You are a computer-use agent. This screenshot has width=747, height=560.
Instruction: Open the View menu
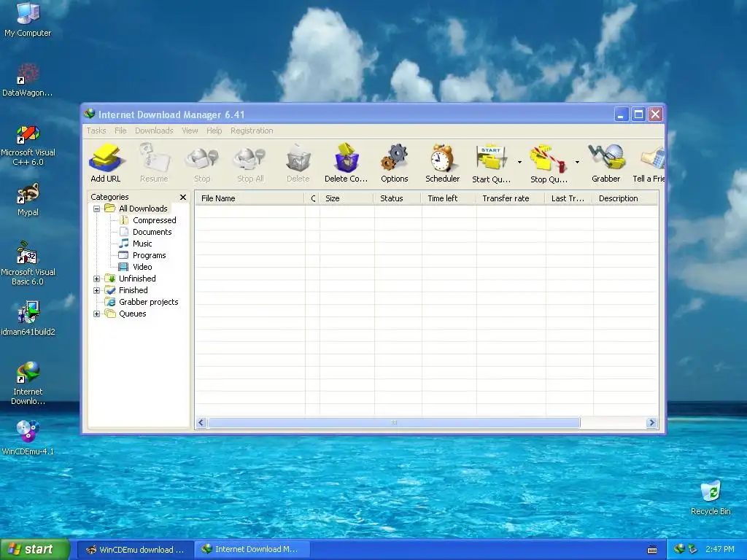190,131
